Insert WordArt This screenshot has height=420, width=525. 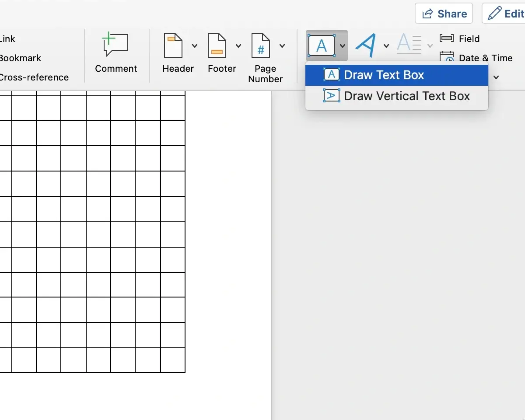(367, 44)
